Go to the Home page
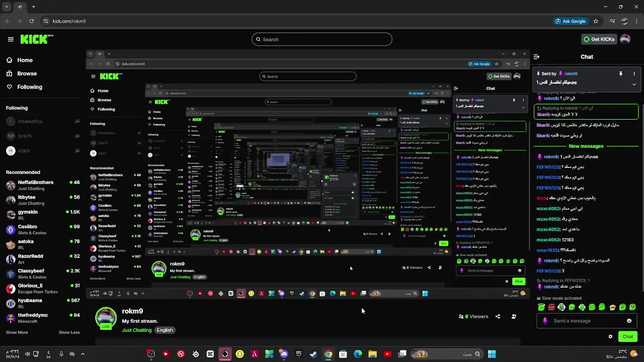Image resolution: width=644 pixels, height=362 pixels. [19, 60]
